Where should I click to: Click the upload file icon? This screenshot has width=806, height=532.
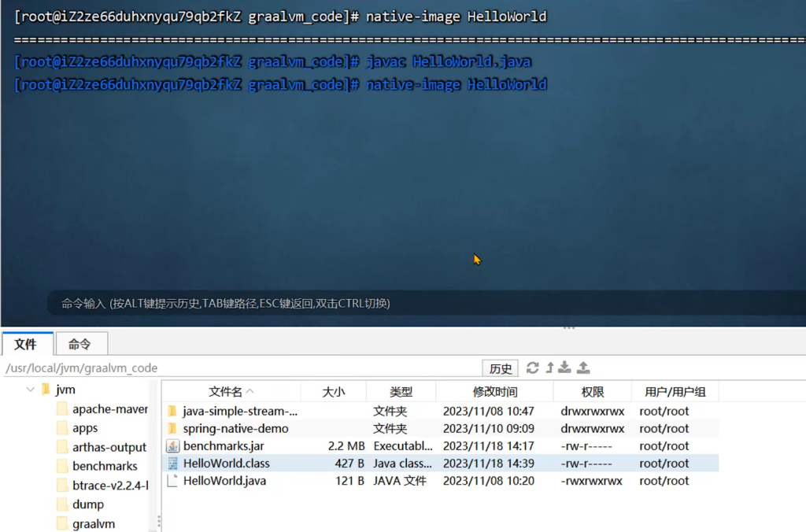[583, 368]
